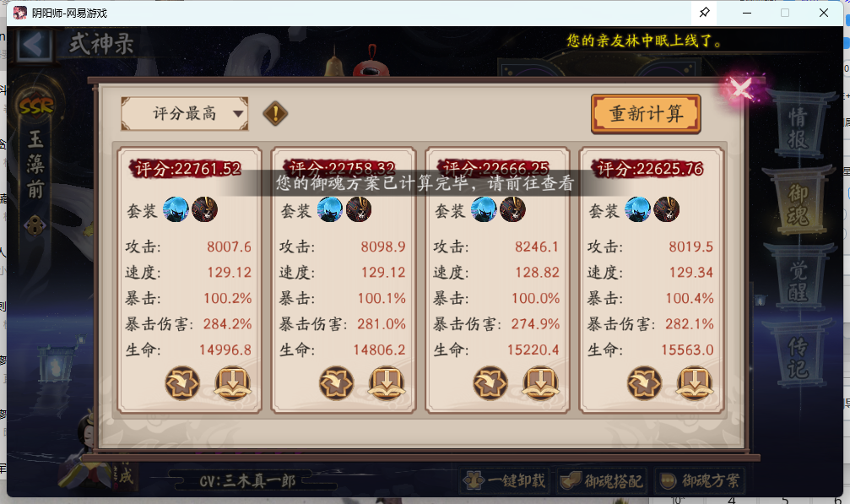
Task: Open the 评分最高 sorting dropdown
Action: pos(184,114)
